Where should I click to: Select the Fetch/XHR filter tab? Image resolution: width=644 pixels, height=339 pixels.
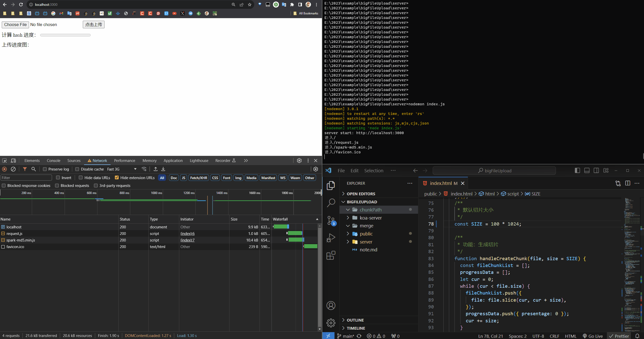tap(198, 178)
